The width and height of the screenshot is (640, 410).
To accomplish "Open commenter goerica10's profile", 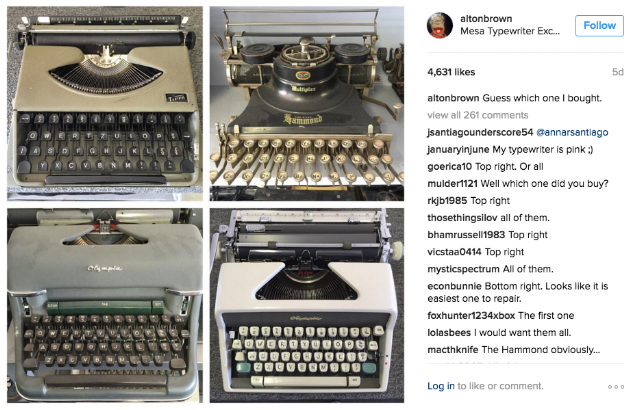I will click(x=449, y=167).
